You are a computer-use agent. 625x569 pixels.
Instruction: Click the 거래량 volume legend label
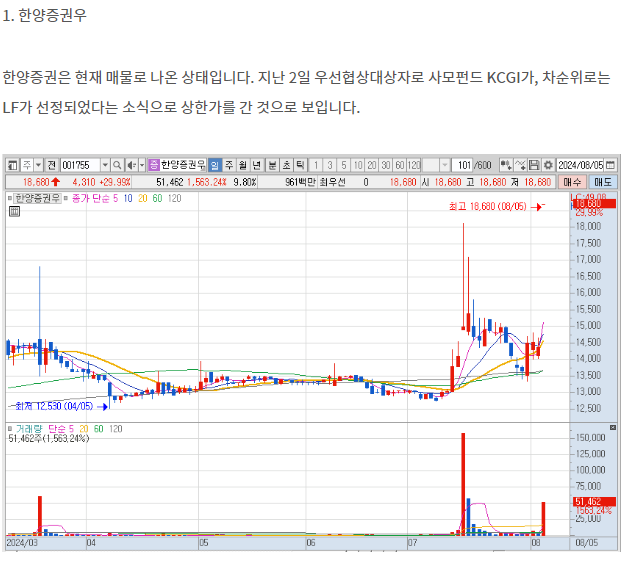pyautogui.click(x=29, y=429)
